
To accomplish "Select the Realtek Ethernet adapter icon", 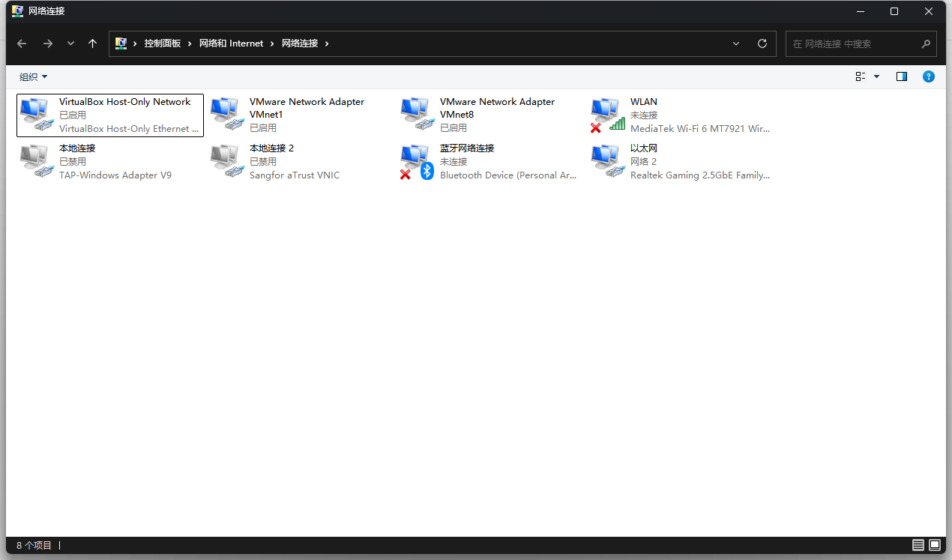I will coord(607,161).
